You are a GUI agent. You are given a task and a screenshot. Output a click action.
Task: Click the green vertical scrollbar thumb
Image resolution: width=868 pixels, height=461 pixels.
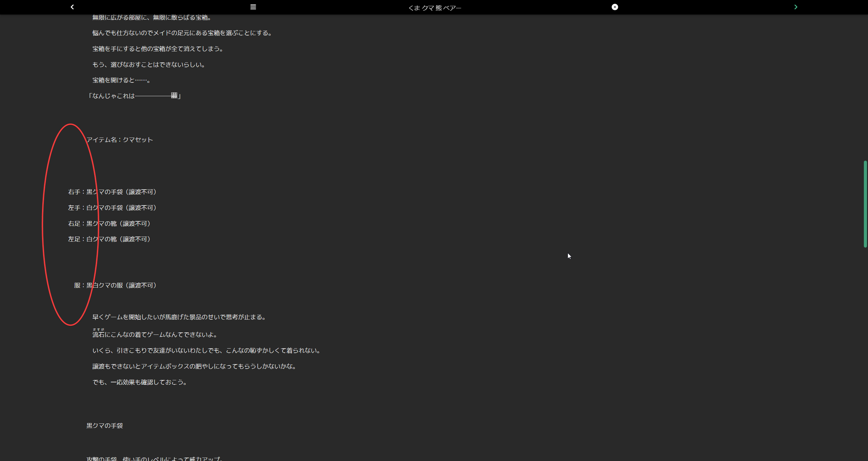(865, 204)
